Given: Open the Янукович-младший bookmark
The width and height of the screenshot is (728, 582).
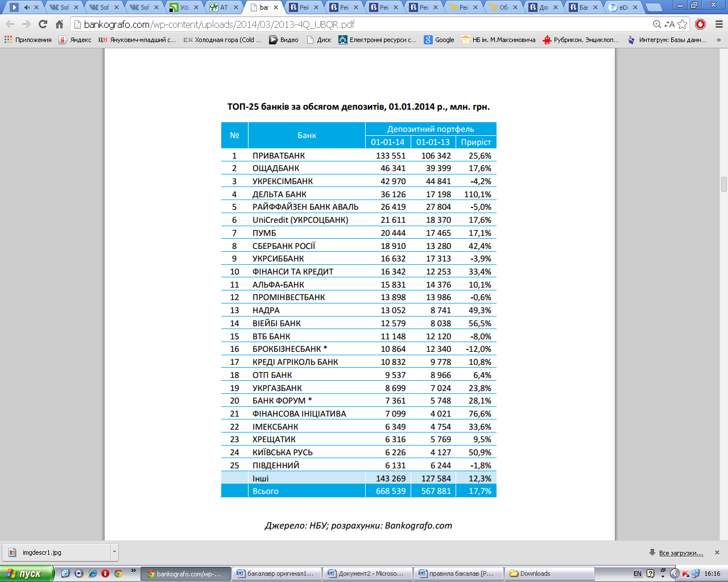Looking at the screenshot, I should tap(136, 40).
